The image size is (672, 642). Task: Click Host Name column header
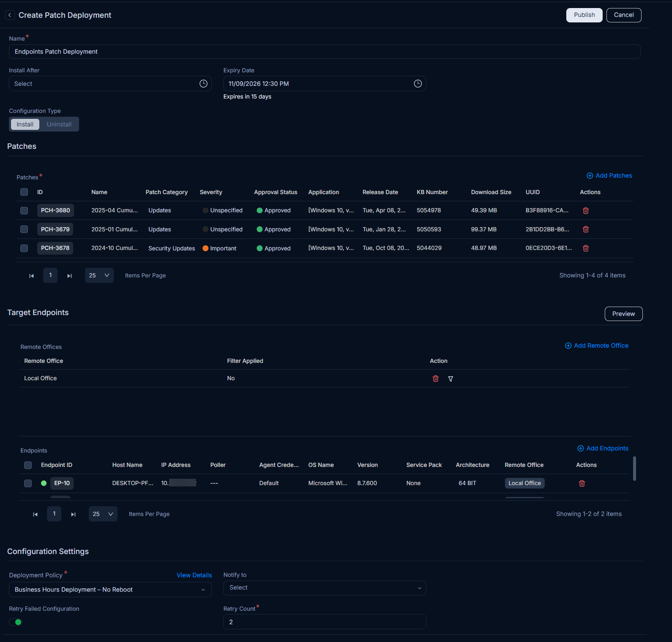tap(127, 465)
